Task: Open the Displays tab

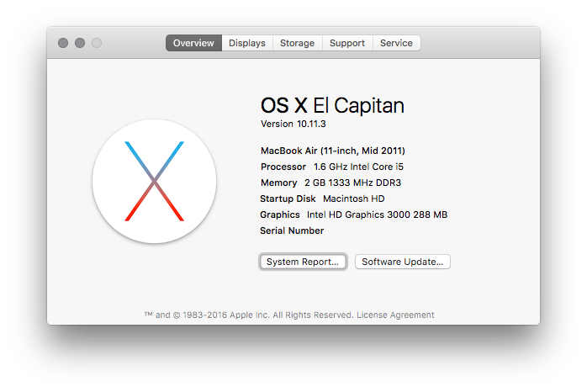Action: coord(247,43)
